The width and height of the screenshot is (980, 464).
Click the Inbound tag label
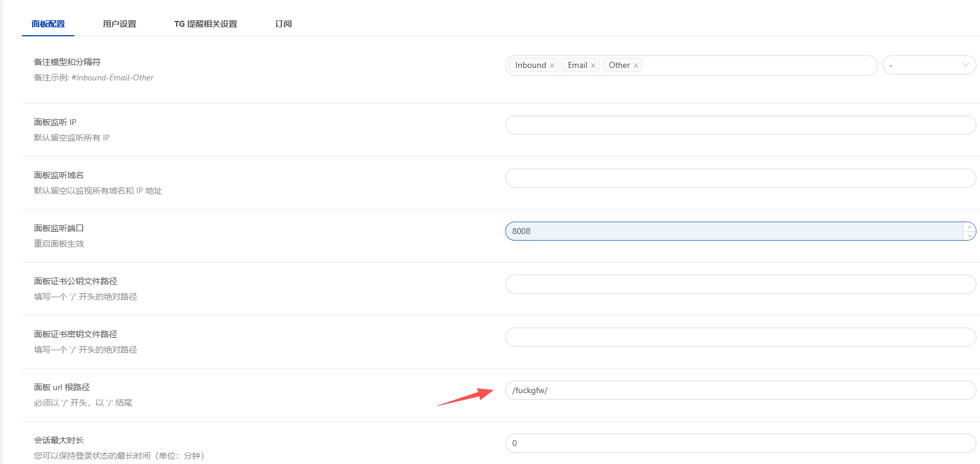pos(530,66)
